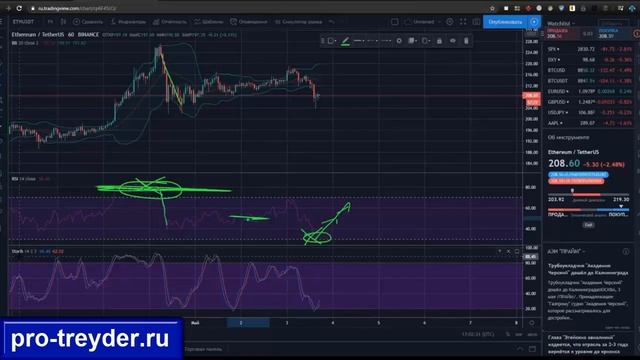Open the Trading Panel tab at the bottom
Image resolution: width=640 pixels, height=360 pixels.
203,349
